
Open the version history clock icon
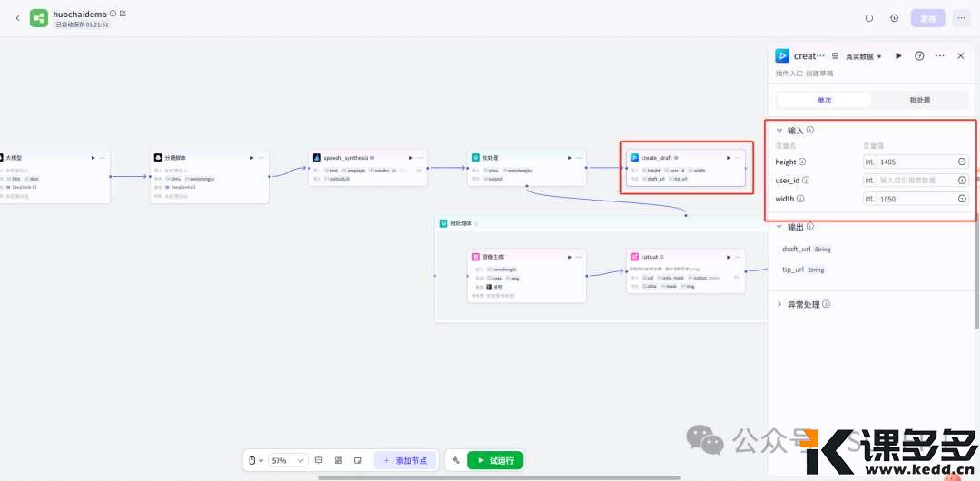tap(894, 18)
